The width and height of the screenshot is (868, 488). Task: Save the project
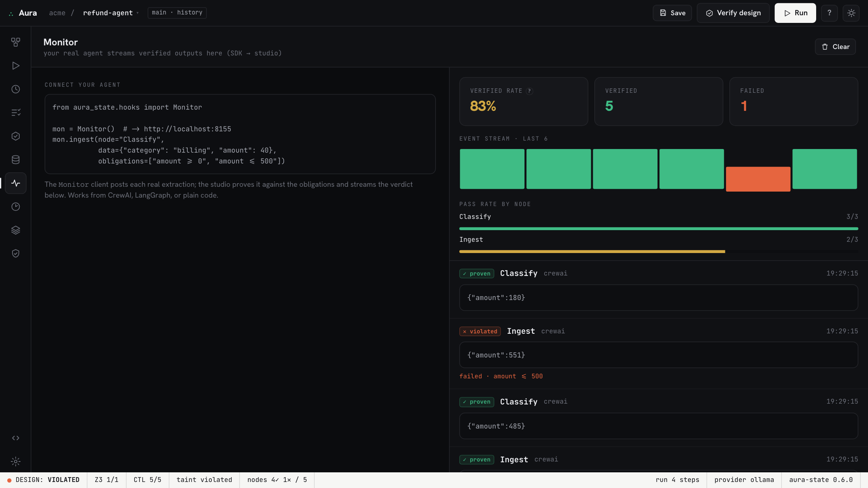(672, 13)
